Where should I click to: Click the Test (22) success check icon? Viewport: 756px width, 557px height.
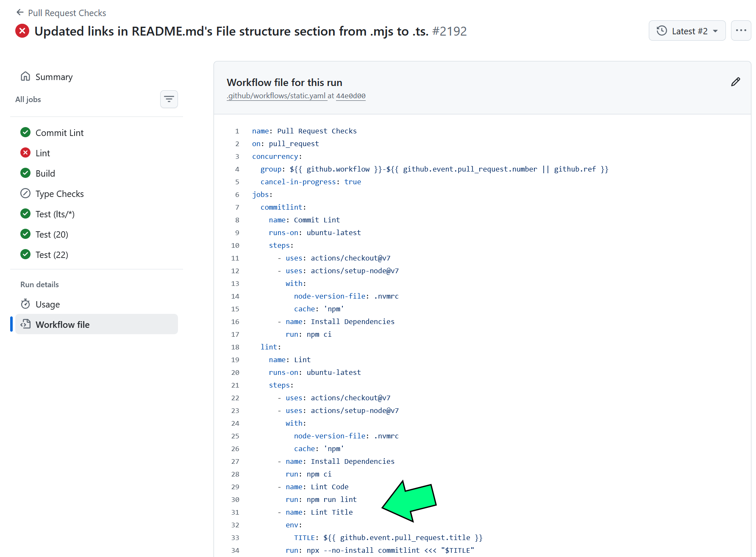(x=25, y=254)
